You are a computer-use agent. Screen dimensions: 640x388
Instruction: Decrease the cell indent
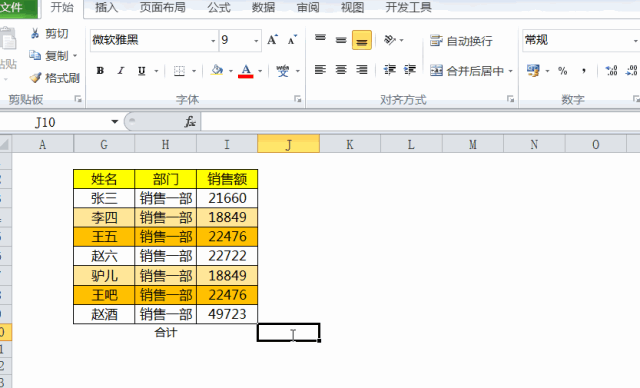point(390,70)
